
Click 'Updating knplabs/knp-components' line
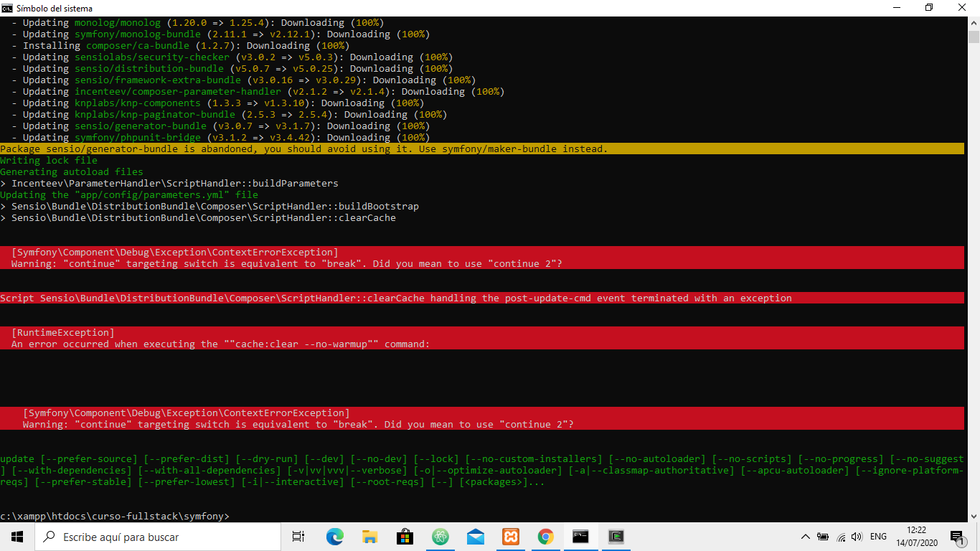pos(218,103)
